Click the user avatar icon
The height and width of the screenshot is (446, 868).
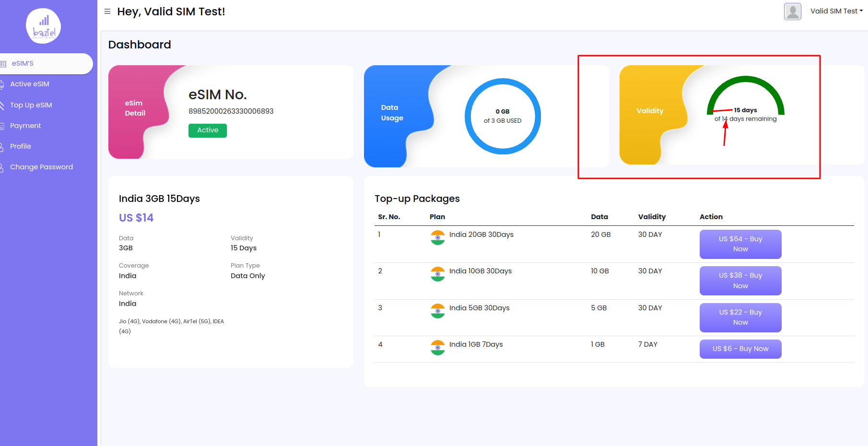click(x=792, y=12)
